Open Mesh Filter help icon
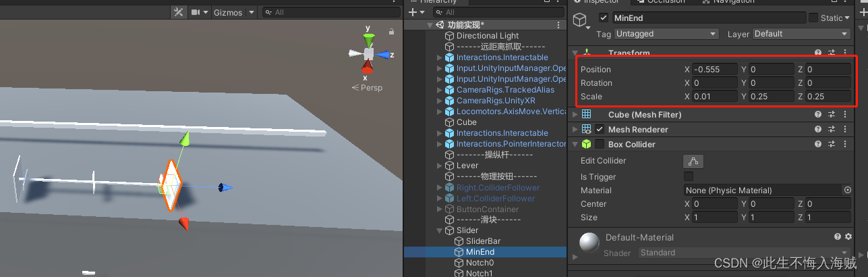This screenshot has width=868, height=277. [818, 115]
